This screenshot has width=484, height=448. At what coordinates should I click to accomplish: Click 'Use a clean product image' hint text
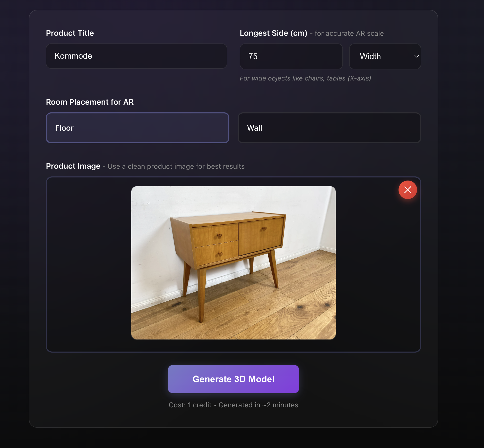(176, 166)
